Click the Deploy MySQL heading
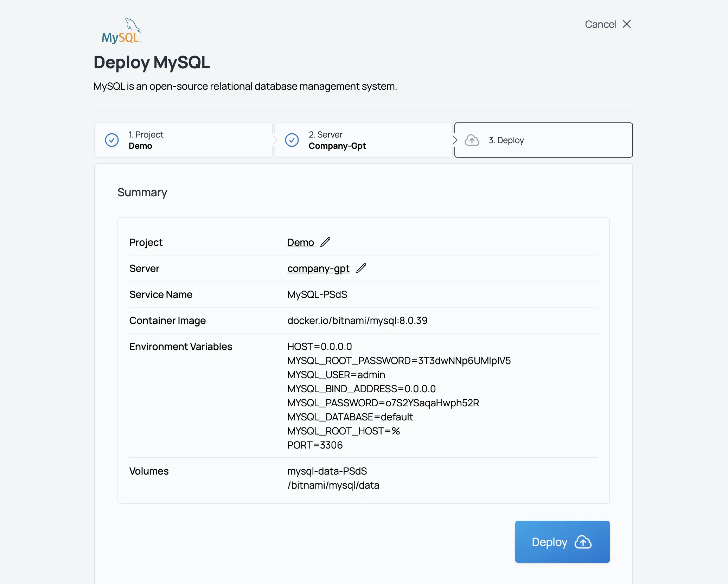This screenshot has height=584, width=728. (x=152, y=63)
